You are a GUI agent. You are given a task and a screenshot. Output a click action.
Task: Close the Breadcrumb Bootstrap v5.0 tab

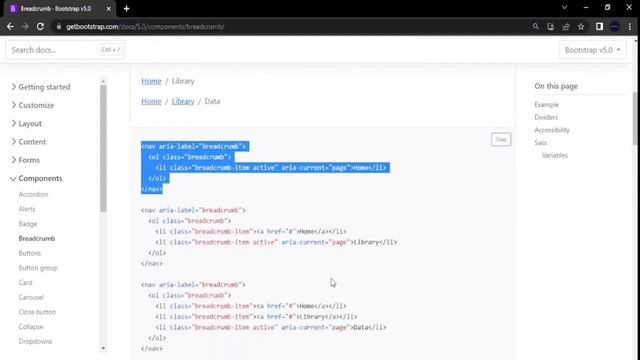(x=109, y=9)
